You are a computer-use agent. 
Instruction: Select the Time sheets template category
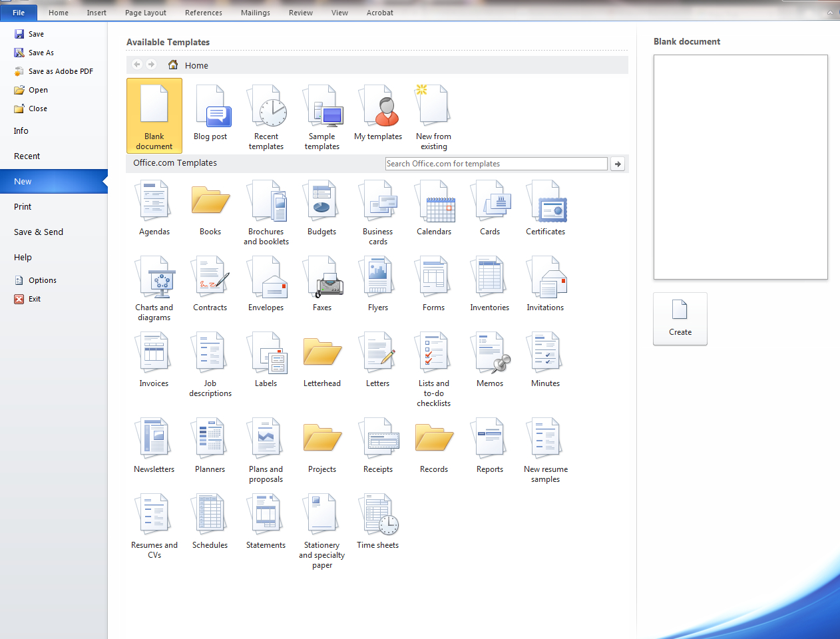[x=378, y=523]
